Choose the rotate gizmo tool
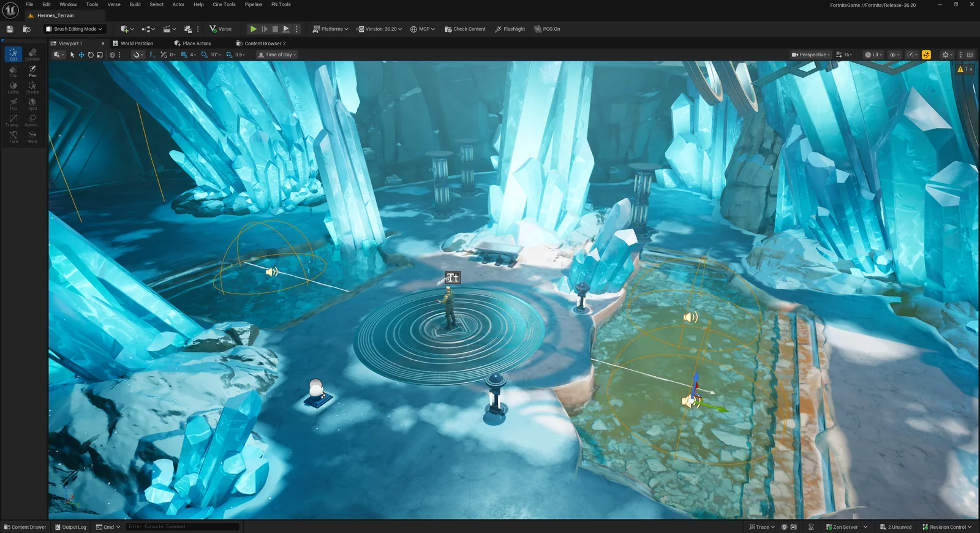This screenshot has width=980, height=533. [x=91, y=55]
